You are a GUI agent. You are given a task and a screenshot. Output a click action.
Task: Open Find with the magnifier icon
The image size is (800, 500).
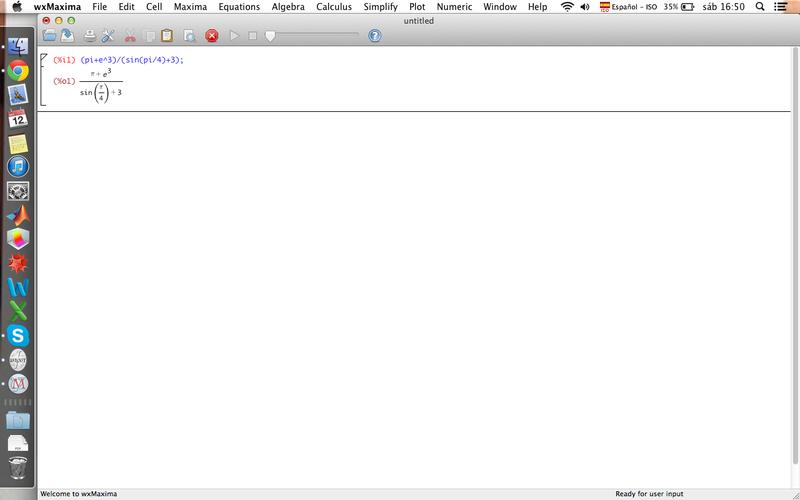pos(188,36)
